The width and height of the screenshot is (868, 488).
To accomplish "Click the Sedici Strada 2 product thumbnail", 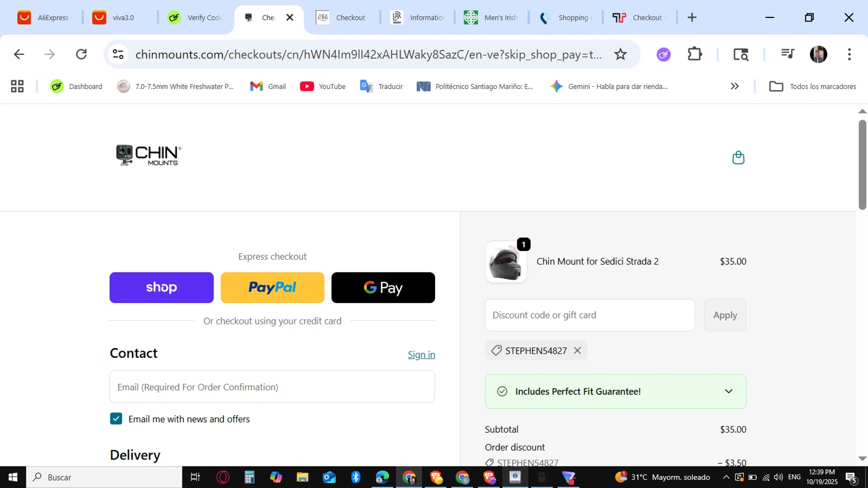I will [506, 262].
